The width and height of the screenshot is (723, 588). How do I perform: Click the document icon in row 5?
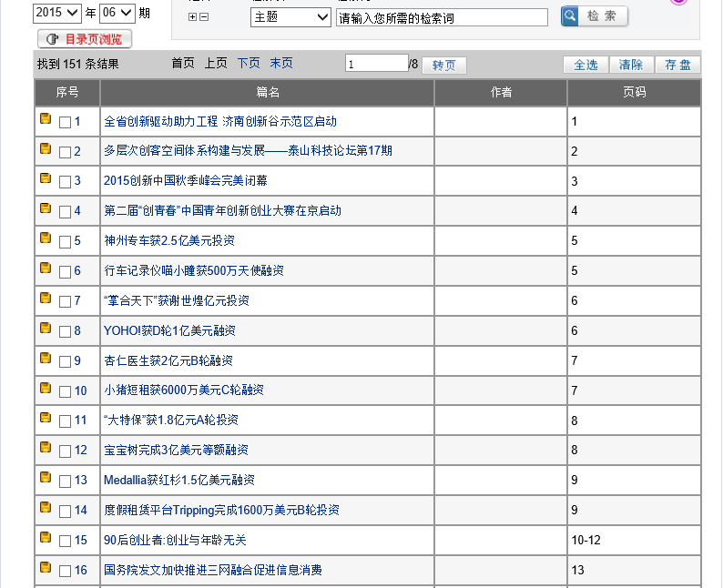(46, 238)
